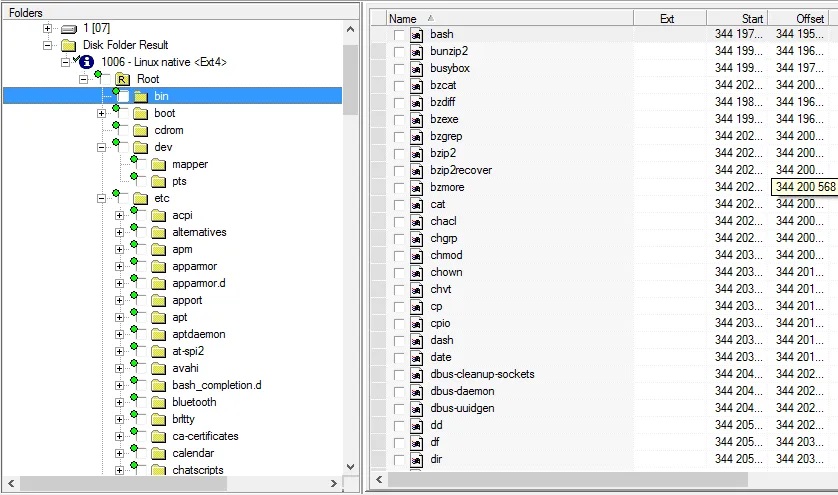Click the Linux native Ext4 partition icon

tap(87, 62)
